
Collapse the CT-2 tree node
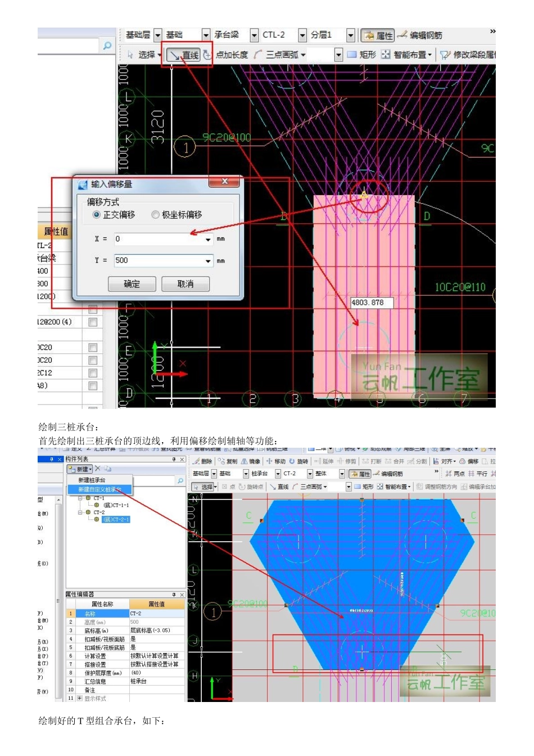coord(80,512)
